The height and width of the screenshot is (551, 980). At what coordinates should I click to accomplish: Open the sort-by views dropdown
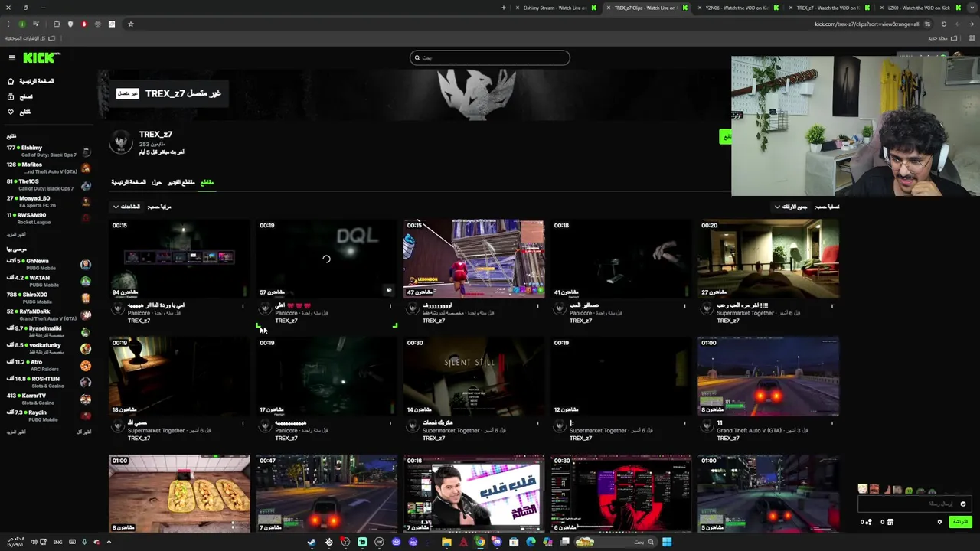click(x=127, y=207)
